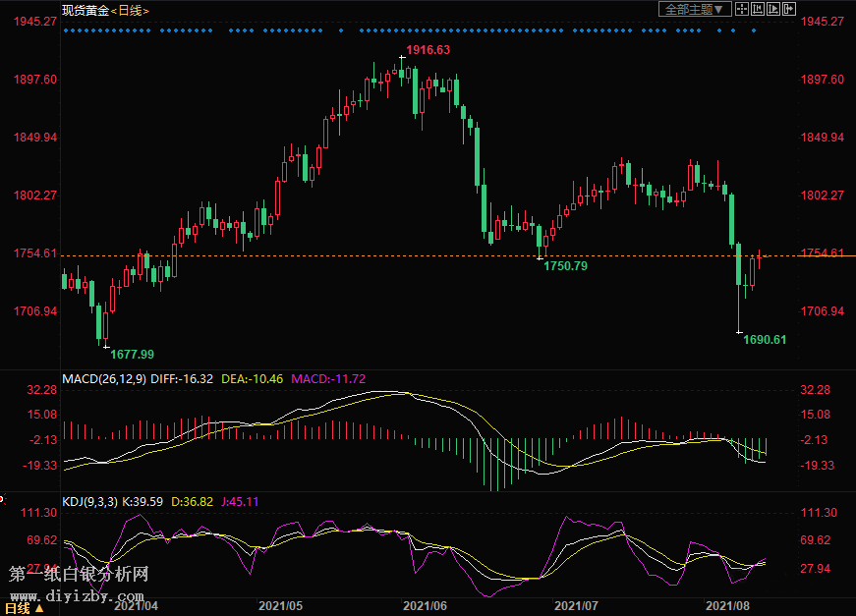This screenshot has height=616, width=856.
Task: Click the 2021/08 date on the time axis
Action: pos(729,606)
